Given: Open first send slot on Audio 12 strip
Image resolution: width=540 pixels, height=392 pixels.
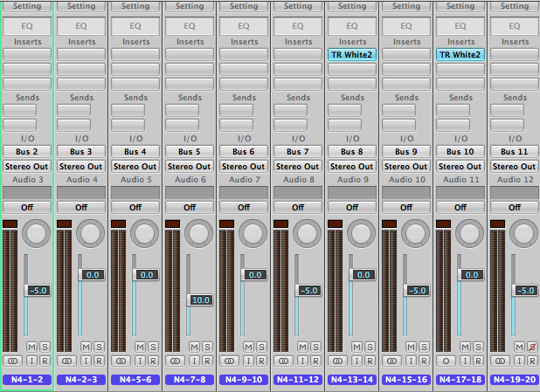Looking at the screenshot, I should click(508, 111).
